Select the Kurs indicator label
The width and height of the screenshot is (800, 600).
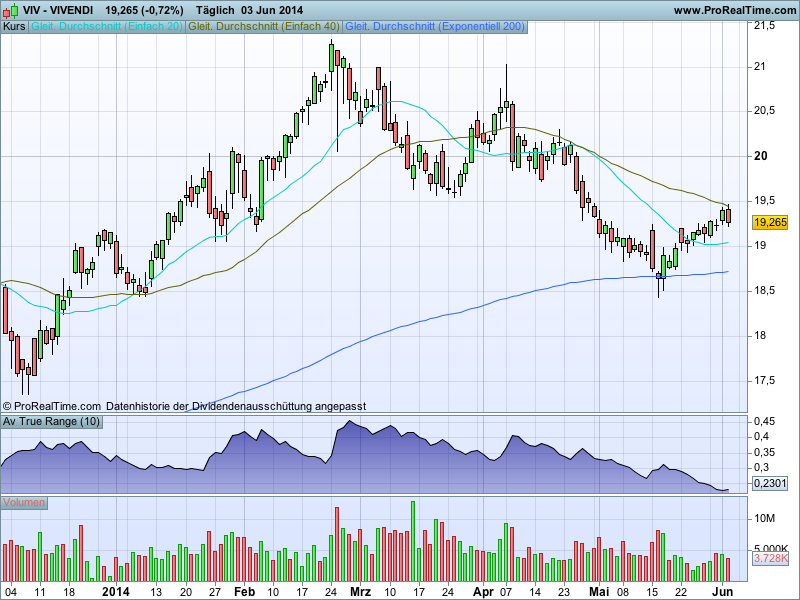point(14,26)
